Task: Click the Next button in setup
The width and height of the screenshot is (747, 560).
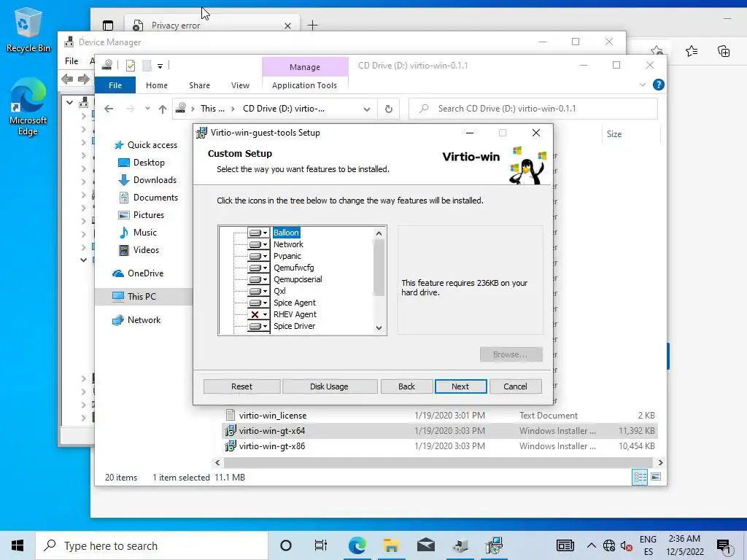Action: [461, 386]
